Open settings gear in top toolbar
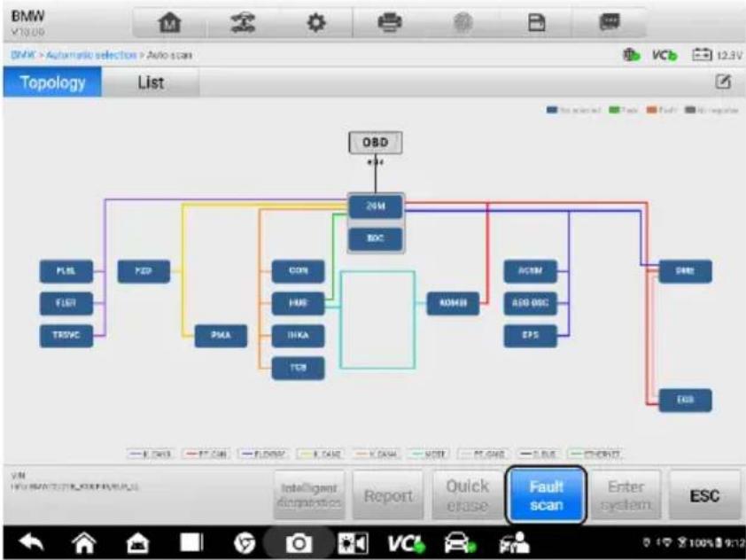746x560 pixels. coord(316,22)
